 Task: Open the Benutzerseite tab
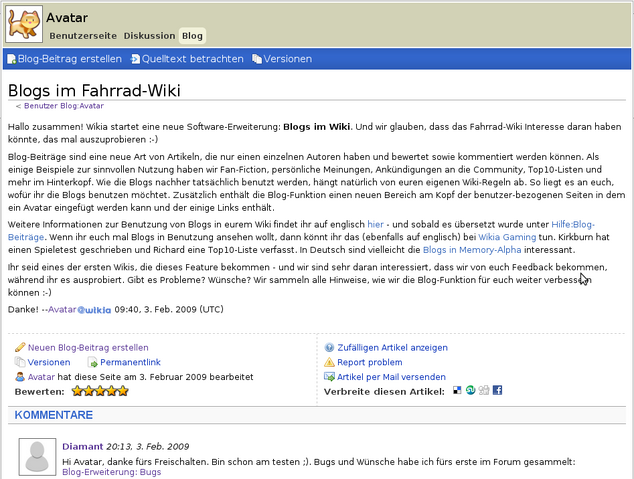[83, 36]
